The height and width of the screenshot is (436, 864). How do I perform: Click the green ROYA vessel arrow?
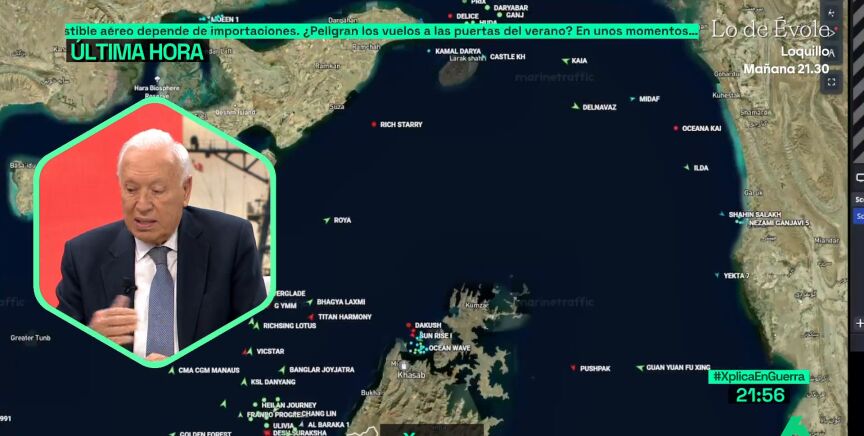click(327, 220)
